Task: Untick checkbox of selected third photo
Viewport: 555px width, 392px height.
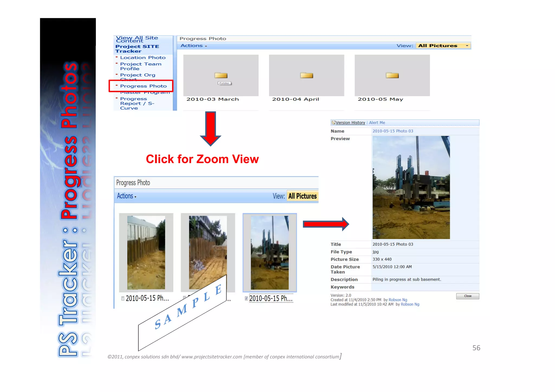Action: point(246,298)
